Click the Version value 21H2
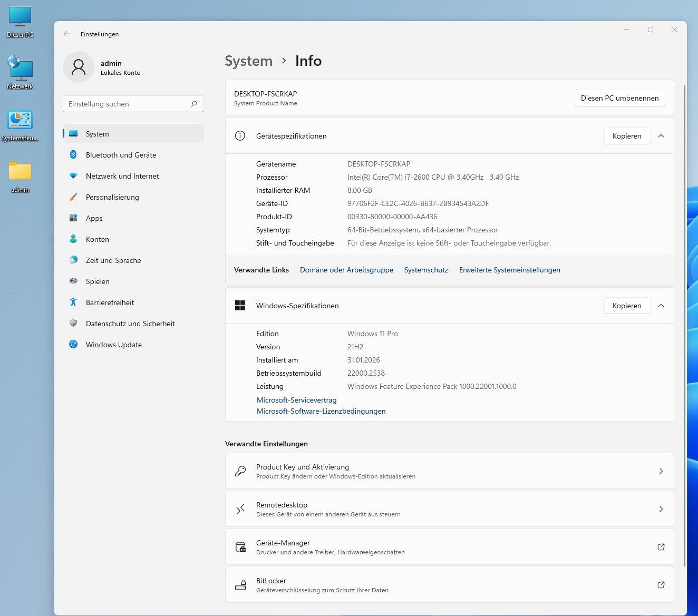698x616 pixels. pos(355,347)
